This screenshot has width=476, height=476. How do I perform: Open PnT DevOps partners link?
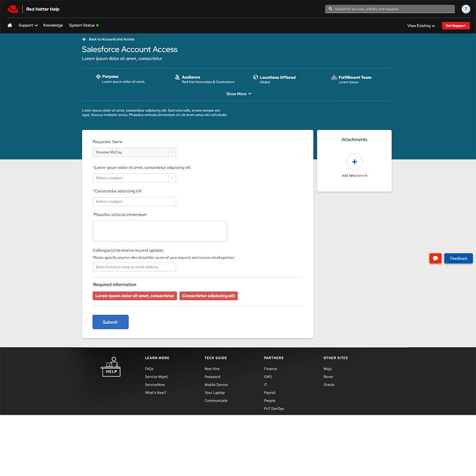point(274,409)
